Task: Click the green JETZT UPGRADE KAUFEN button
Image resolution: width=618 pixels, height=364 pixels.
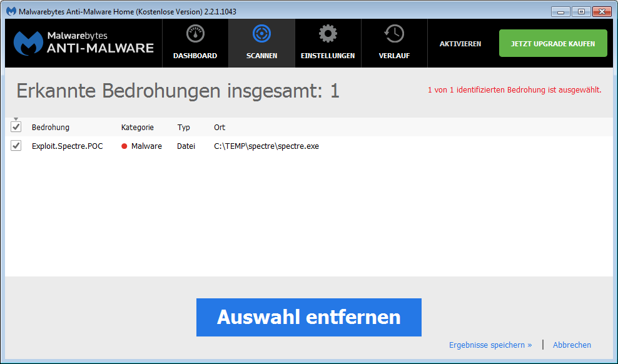Action: click(x=553, y=43)
